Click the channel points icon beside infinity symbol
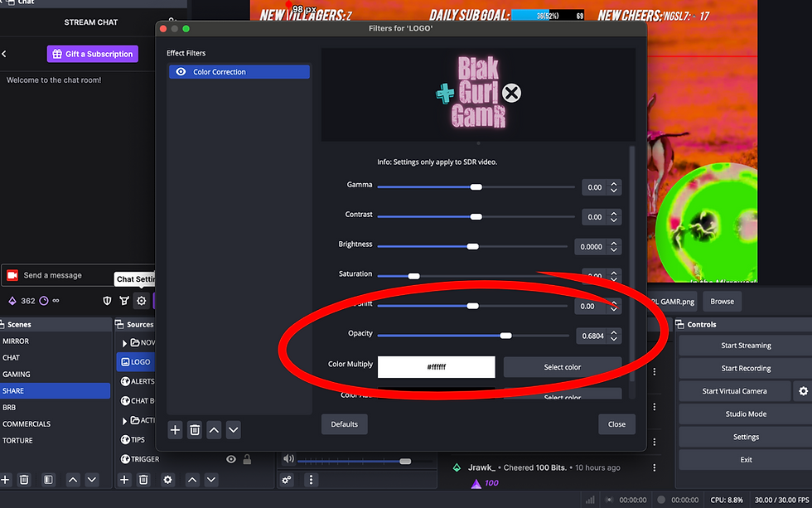Image resolution: width=812 pixels, height=508 pixels. point(44,301)
